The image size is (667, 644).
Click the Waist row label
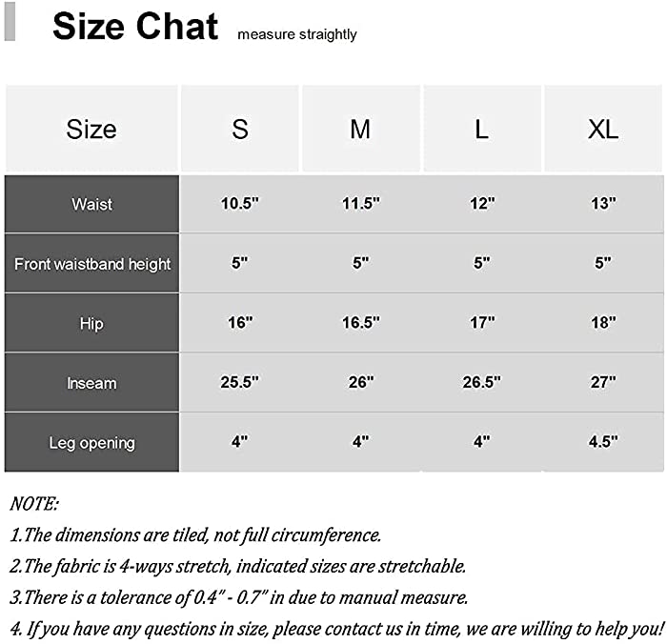coord(91,204)
